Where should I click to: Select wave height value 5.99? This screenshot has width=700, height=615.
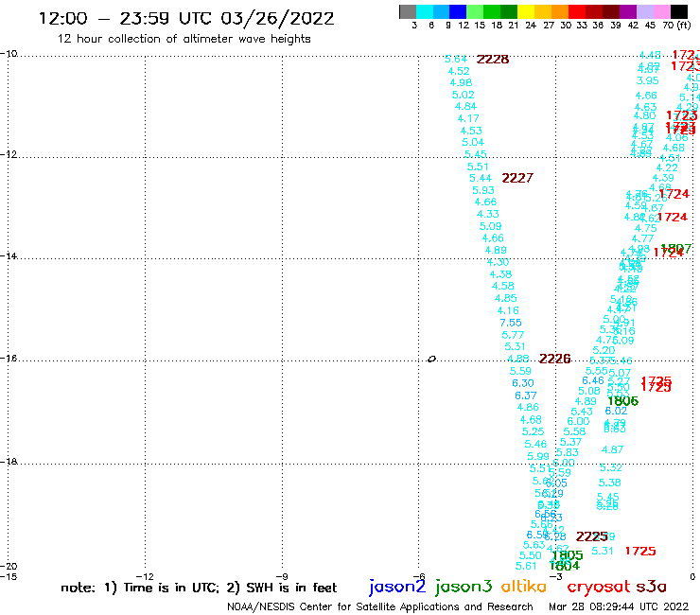538,456
